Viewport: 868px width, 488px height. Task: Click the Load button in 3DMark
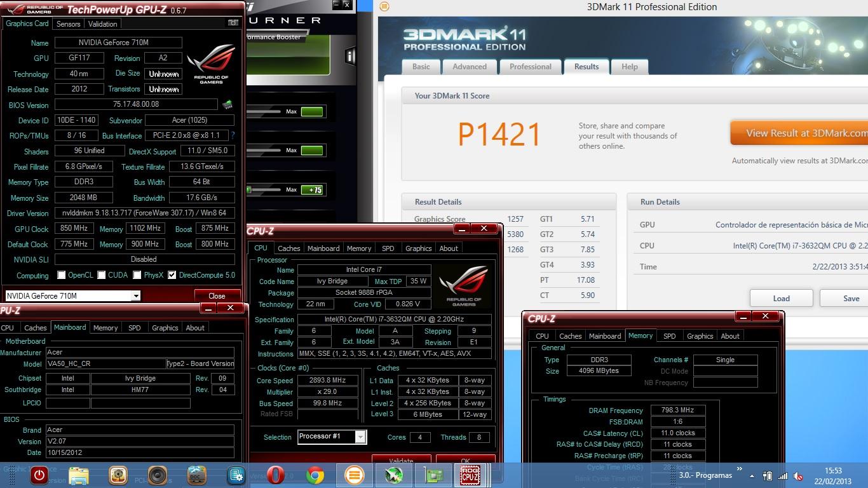[782, 298]
